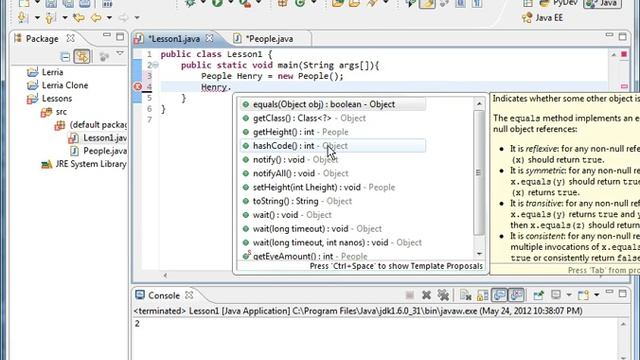Navigate back with the yellow left arrow
Image resolution: width=640 pixels, height=360 pixels.
coord(96,18)
